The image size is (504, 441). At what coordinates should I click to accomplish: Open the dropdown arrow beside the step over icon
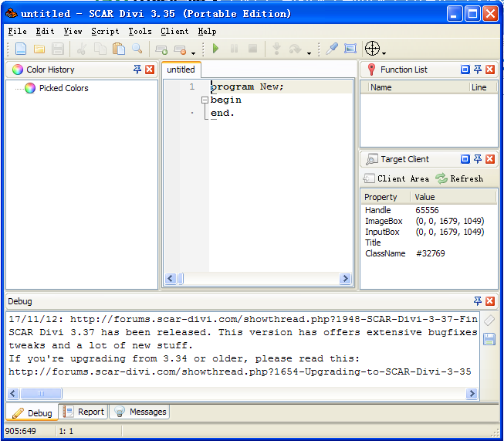310,53
